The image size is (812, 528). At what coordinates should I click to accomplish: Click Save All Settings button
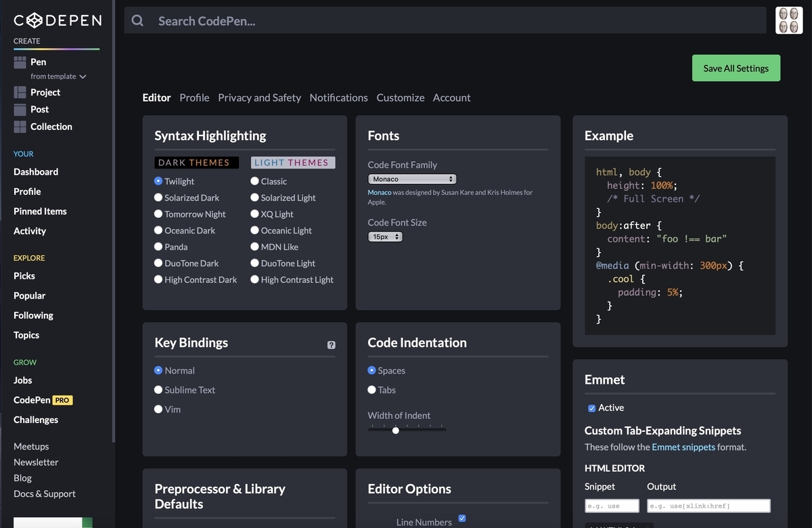coord(736,68)
